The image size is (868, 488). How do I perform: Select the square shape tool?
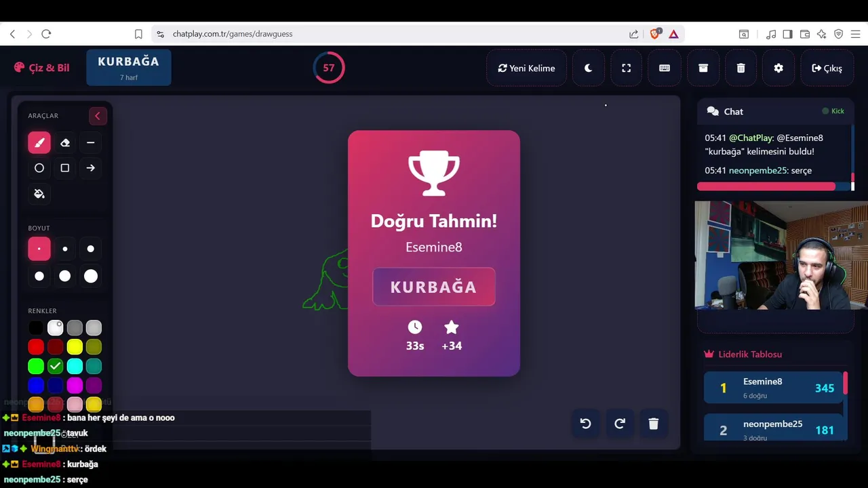pos(65,168)
